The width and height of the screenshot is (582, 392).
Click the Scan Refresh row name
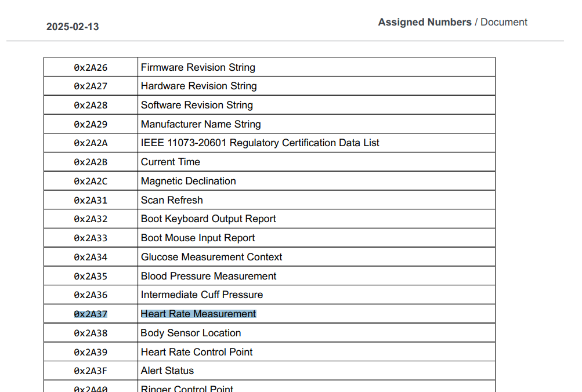click(x=172, y=200)
